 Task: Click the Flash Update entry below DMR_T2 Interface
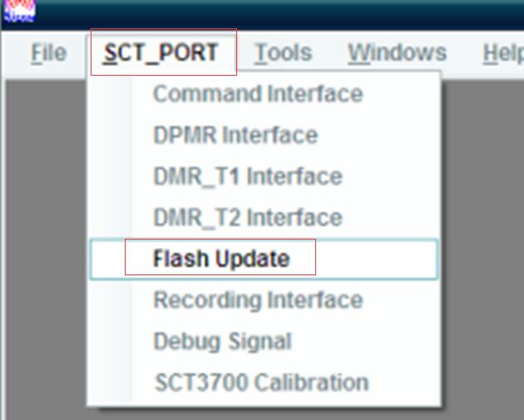click(x=221, y=259)
